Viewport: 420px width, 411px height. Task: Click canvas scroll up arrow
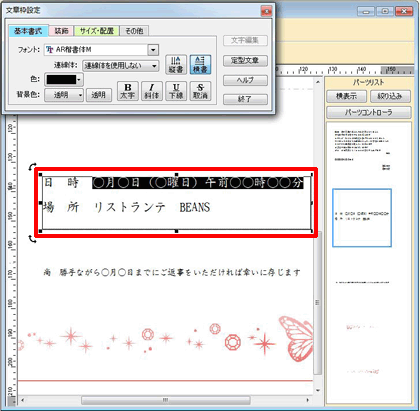[318, 82]
